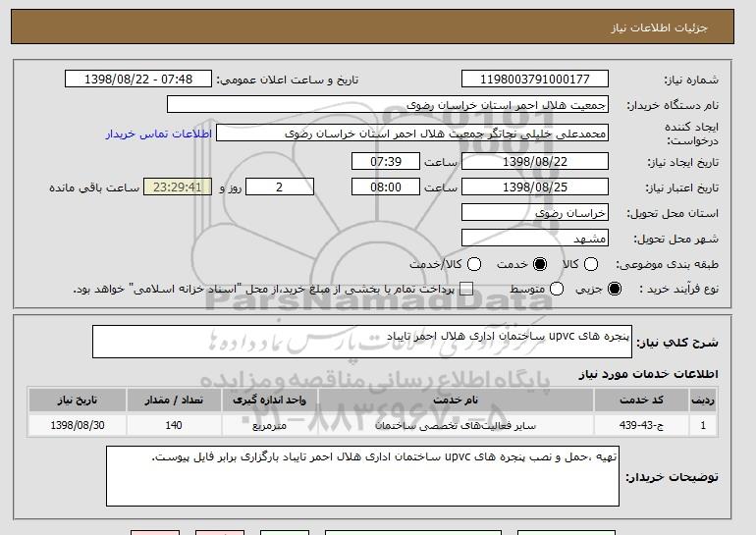Viewport: 756px width, 535px height.
Task: Click row number cell 1
Action: pyautogui.click(x=703, y=426)
